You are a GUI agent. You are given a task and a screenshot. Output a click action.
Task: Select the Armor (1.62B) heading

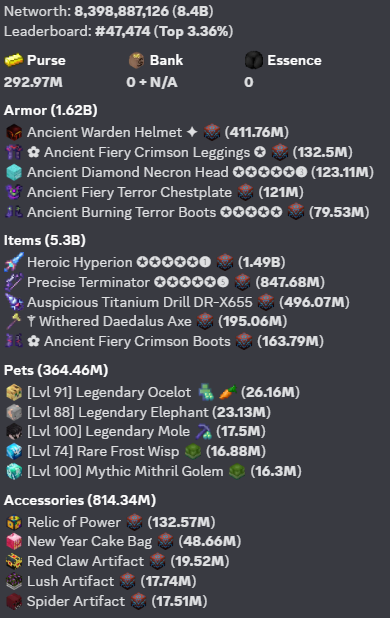50,110
